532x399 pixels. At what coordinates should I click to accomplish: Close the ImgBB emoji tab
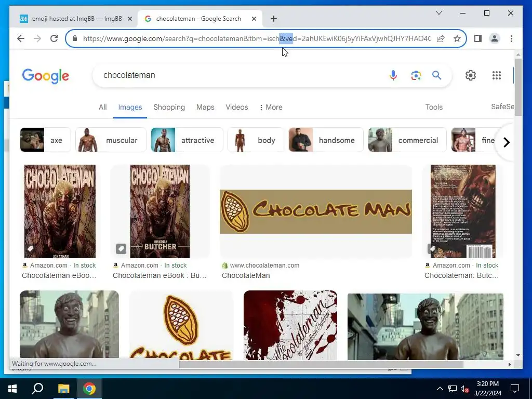129,19
